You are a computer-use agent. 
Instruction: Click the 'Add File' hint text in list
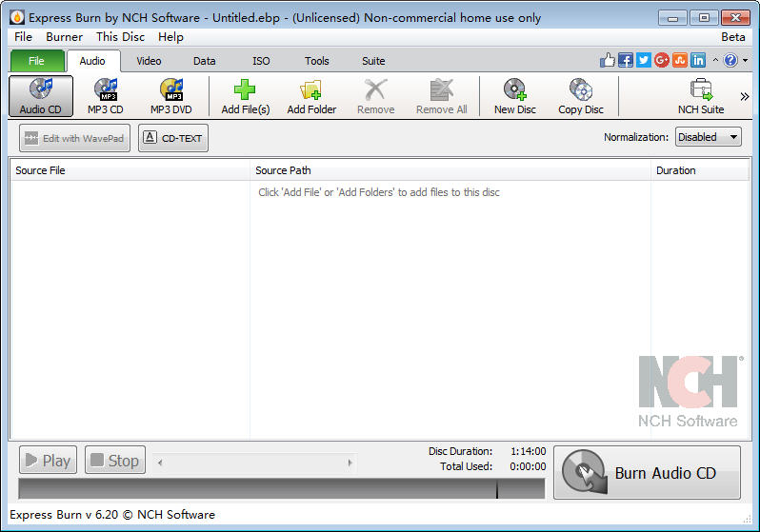tap(378, 192)
